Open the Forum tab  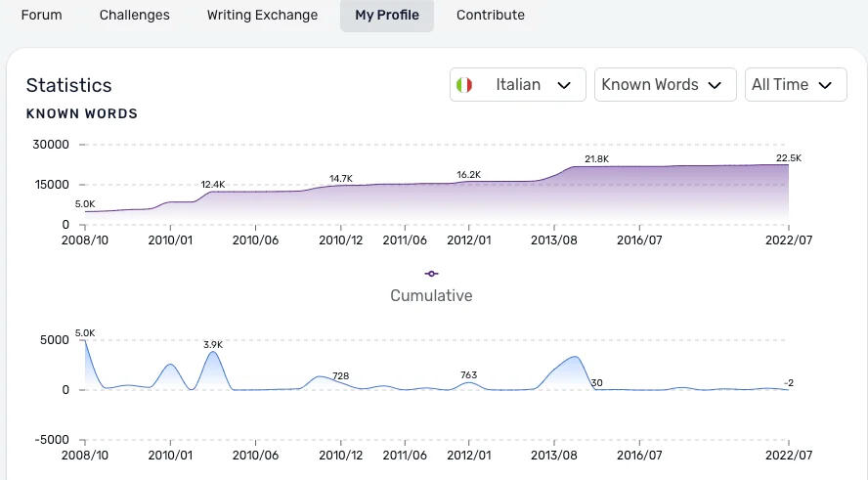[41, 15]
